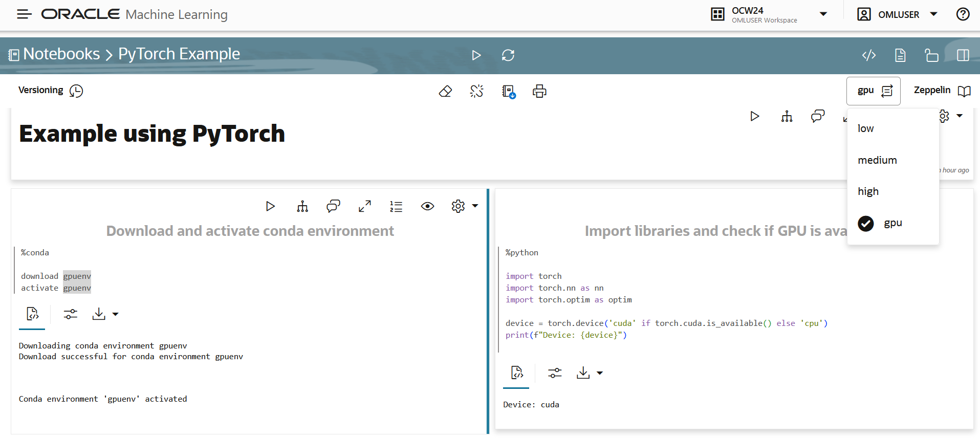Go to the Notebooks breadcrumb link
Screen dimensions: 980x438
pos(61,54)
